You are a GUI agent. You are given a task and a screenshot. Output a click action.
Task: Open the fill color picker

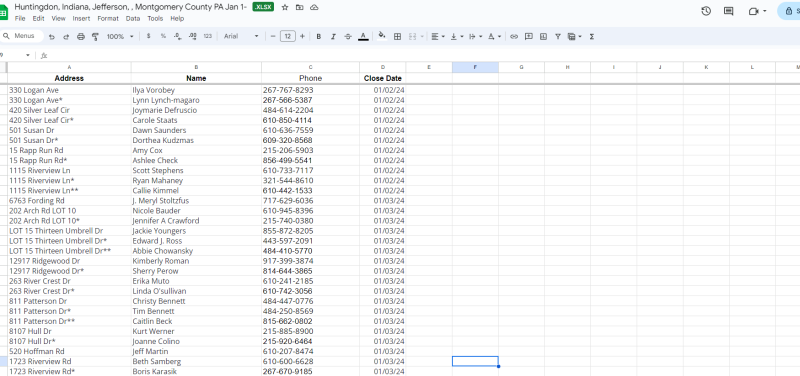click(382, 36)
